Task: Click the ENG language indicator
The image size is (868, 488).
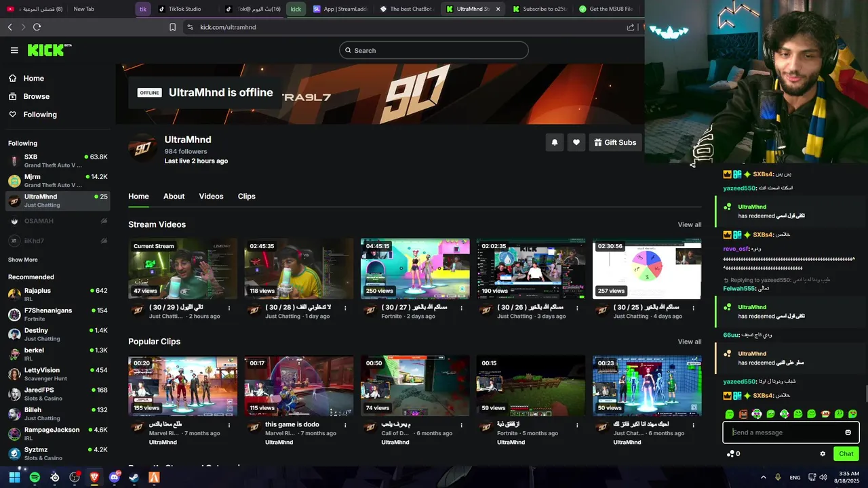Action: 795,477
